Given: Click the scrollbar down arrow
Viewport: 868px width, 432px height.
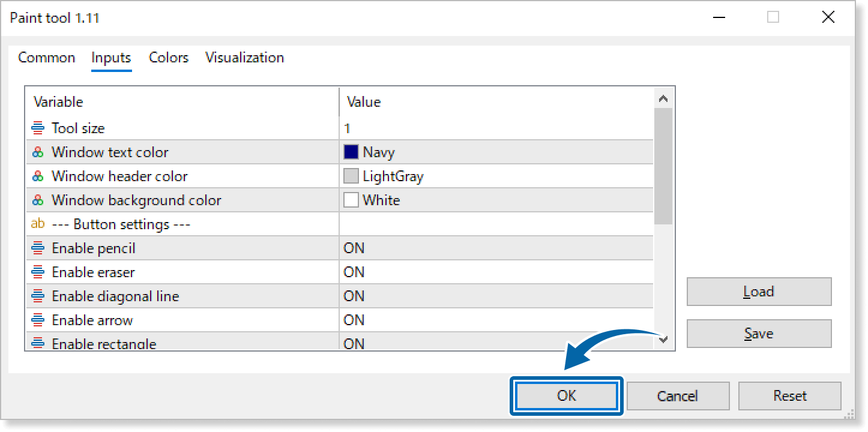Looking at the screenshot, I should tap(663, 339).
